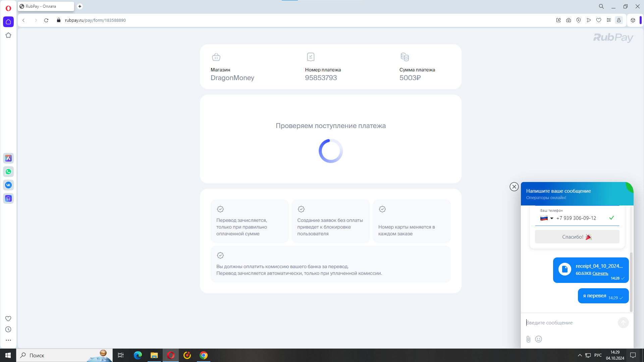Open VK messenger in the sidebar
644x362 pixels.
point(8,185)
